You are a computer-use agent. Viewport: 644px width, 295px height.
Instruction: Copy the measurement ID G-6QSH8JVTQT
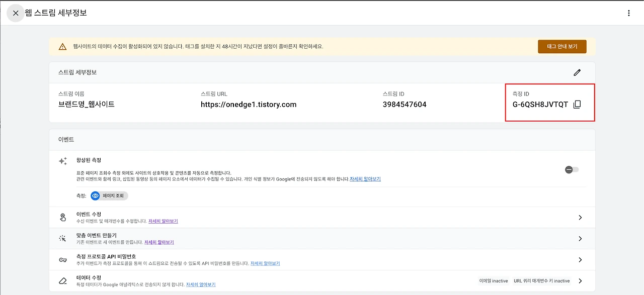(x=577, y=104)
